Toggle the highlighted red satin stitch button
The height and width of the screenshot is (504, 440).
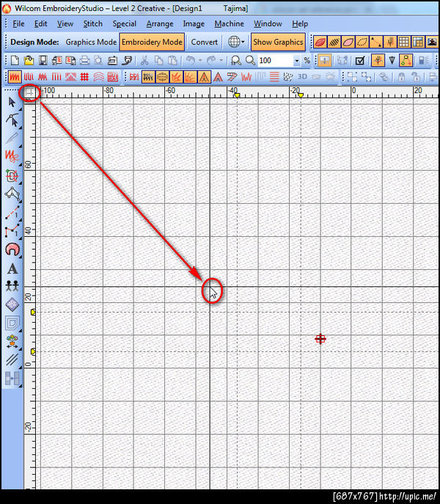(x=15, y=77)
